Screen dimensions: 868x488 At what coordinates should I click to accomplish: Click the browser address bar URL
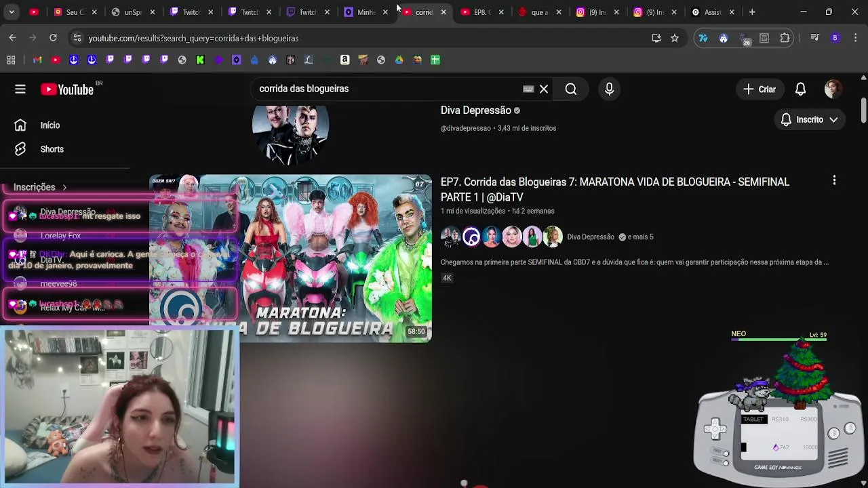coord(193,38)
